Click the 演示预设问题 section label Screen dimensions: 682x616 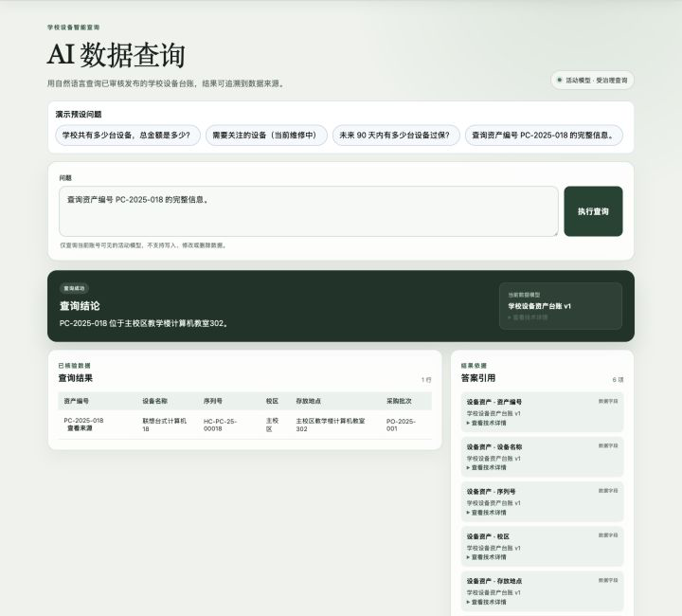point(79,115)
